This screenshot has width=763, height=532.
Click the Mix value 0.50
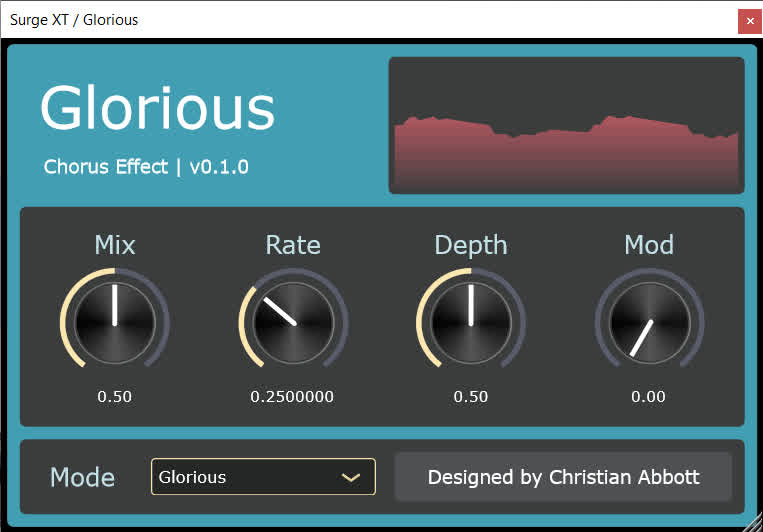114,397
